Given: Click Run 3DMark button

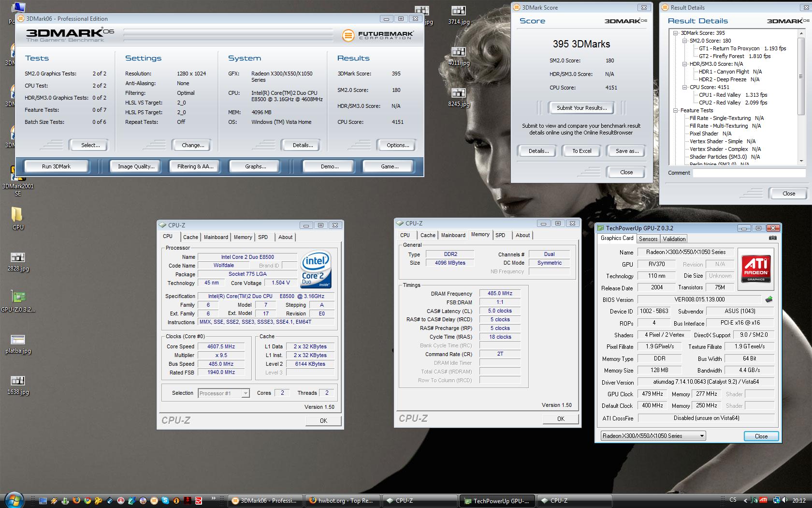Looking at the screenshot, I should 56,166.
